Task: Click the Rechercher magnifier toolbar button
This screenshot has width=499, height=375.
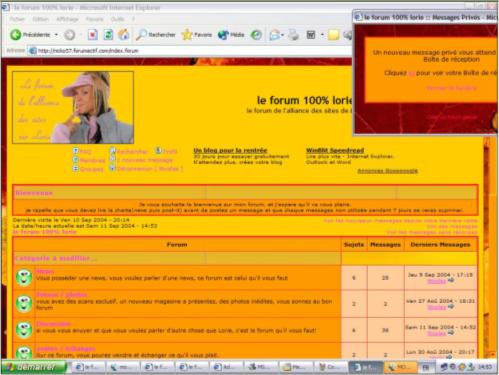Action: pos(156,35)
